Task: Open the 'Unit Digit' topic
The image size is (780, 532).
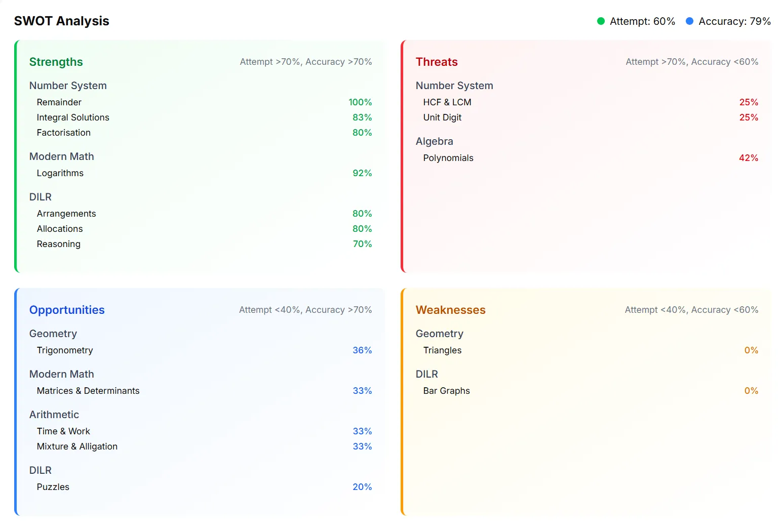Action: pos(442,117)
